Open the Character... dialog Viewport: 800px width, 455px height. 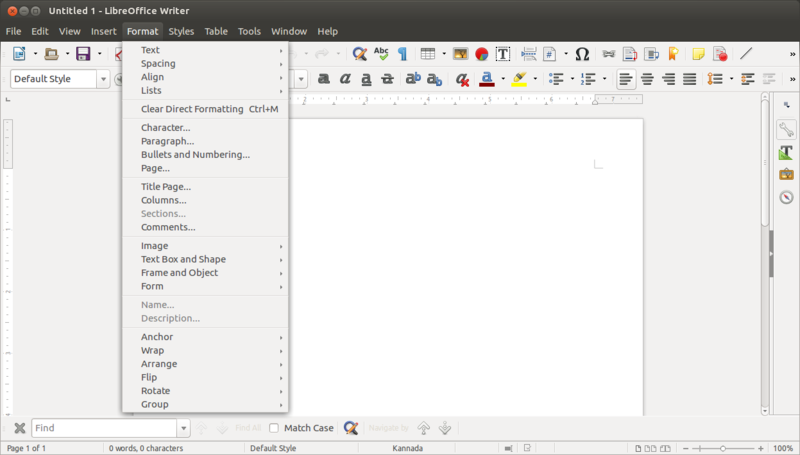pyautogui.click(x=205, y=128)
